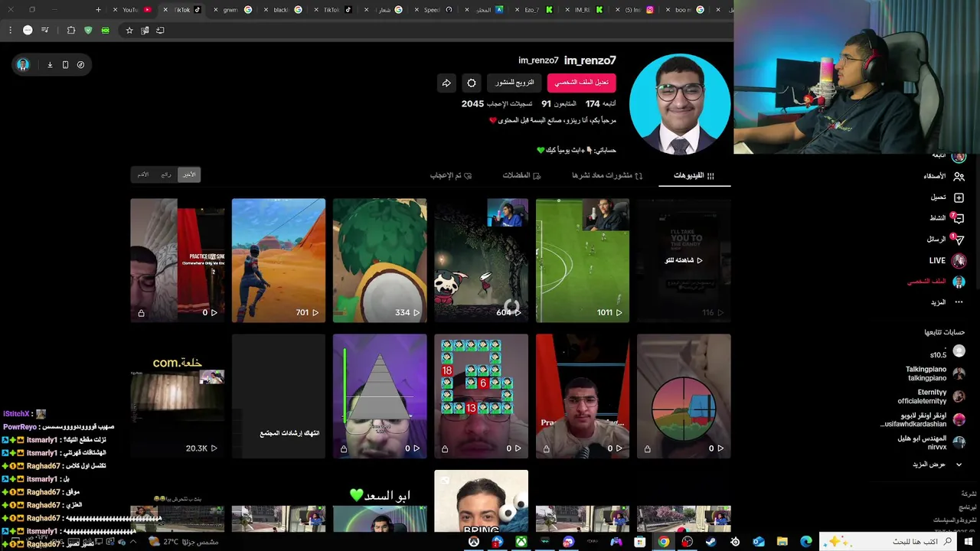Viewport: 980px width, 551px height.
Task: Open Talkingpiano followed account
Action: click(x=935, y=373)
